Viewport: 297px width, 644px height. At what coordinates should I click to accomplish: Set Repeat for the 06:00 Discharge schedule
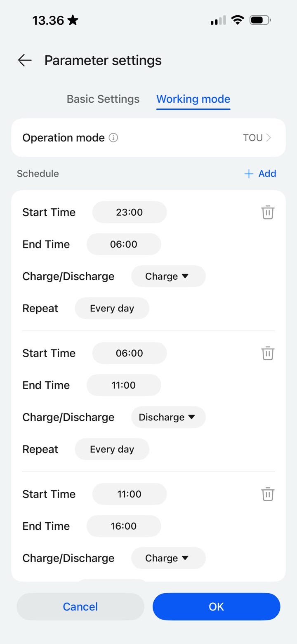[112, 449]
